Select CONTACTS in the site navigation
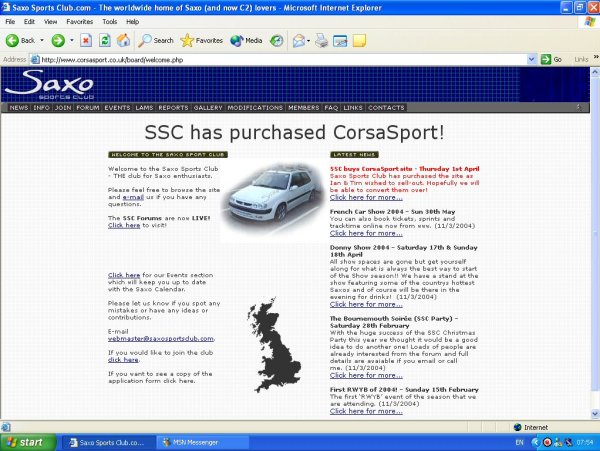 [x=386, y=107]
